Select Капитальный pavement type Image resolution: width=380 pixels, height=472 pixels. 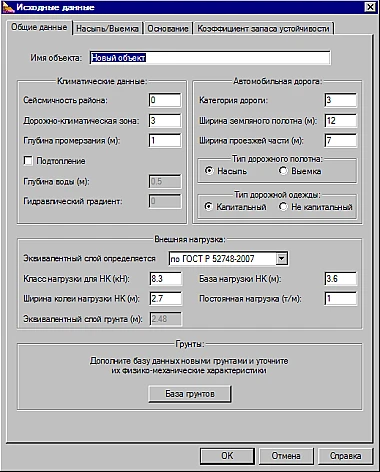point(209,207)
